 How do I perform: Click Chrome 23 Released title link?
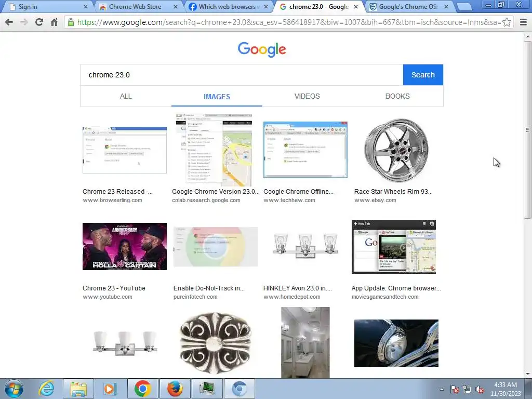click(117, 191)
